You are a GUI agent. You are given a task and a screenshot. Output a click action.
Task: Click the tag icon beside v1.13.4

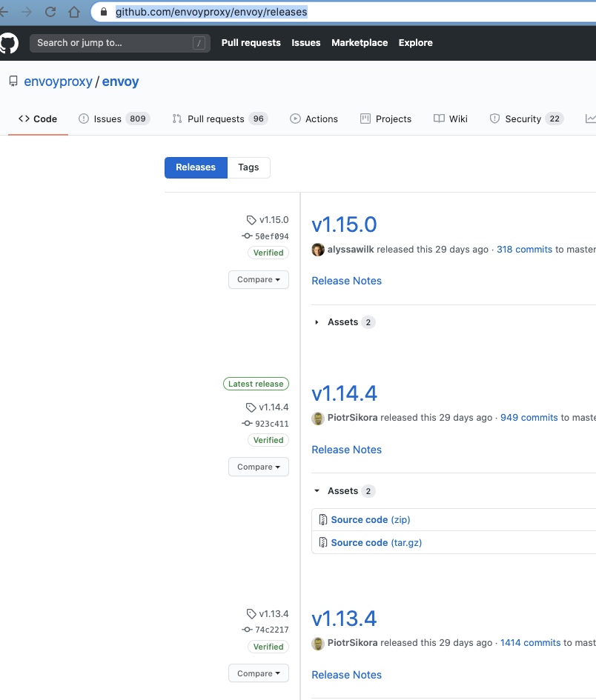tap(251, 614)
